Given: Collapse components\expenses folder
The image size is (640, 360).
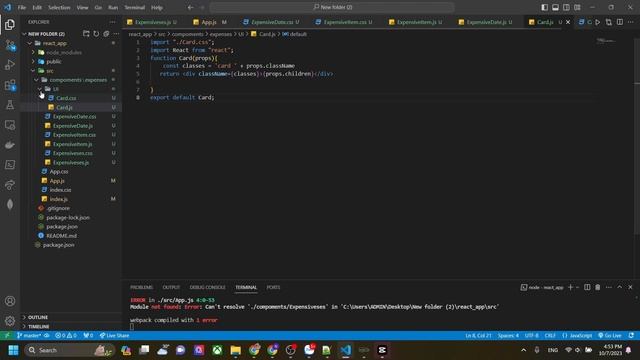Looking at the screenshot, I should pyautogui.click(x=36, y=80).
